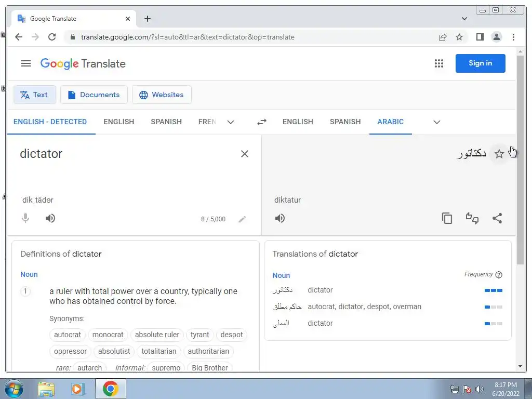Open the Google apps grid
532x399 pixels.
point(439,63)
